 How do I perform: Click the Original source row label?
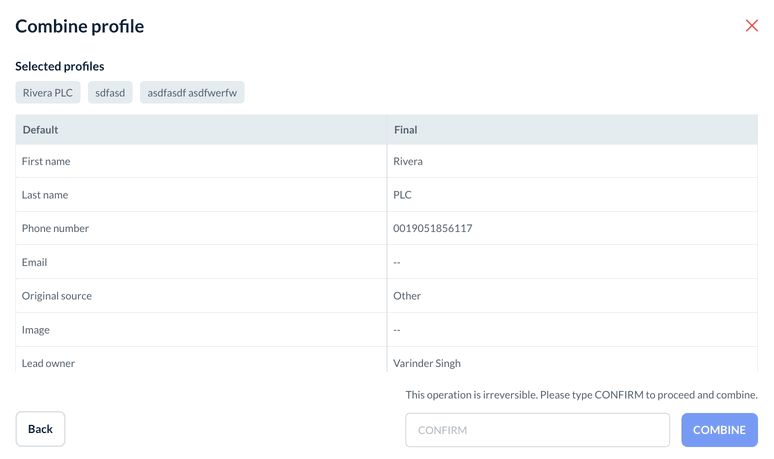click(x=57, y=296)
